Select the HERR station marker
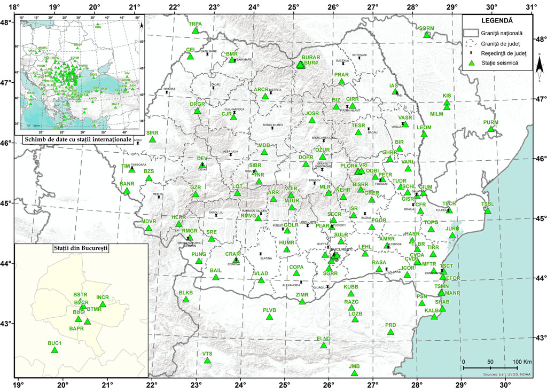The width and height of the screenshot is (547, 392). (178, 224)
